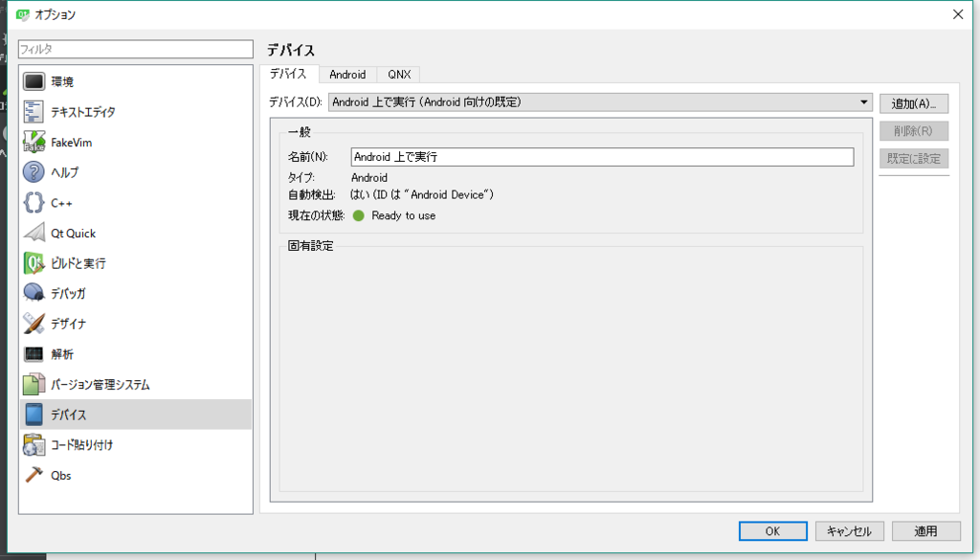
Task: Close the オプション dialog
Action: (958, 14)
